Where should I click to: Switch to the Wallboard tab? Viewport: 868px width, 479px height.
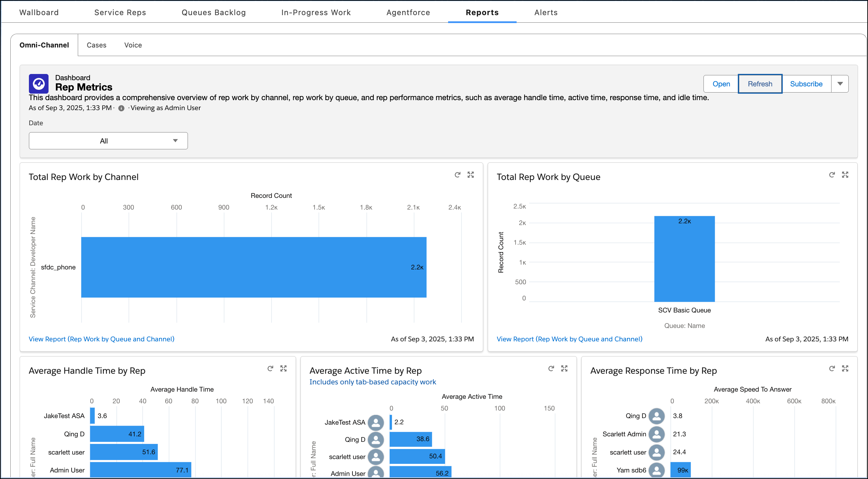pos(39,12)
